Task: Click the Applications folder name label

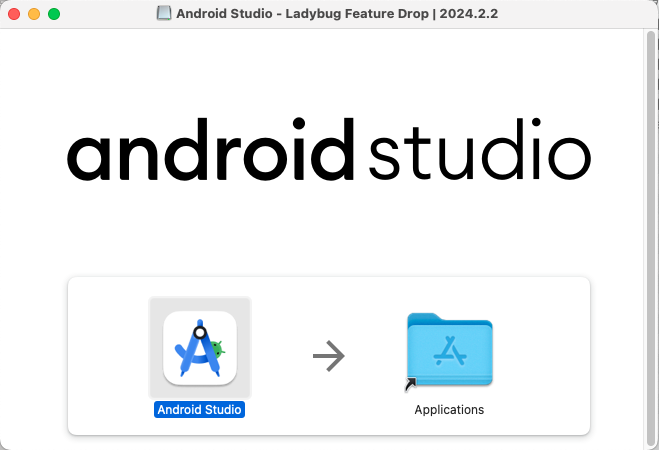Action: (449, 410)
